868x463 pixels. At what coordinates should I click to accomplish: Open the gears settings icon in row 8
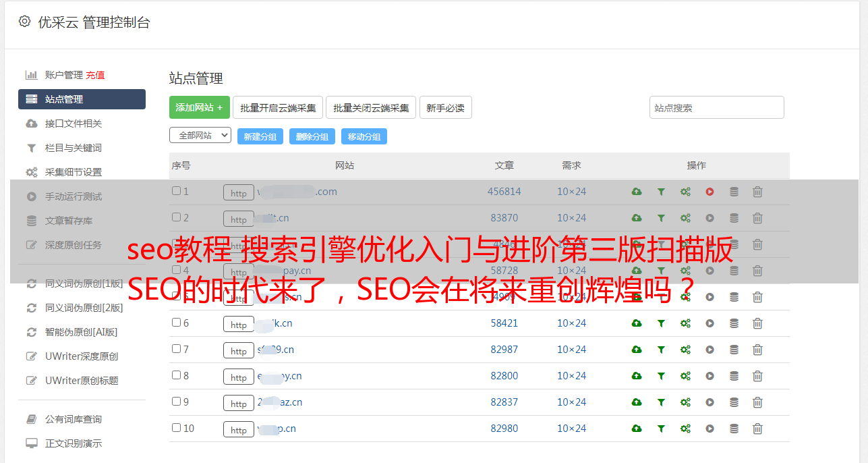(x=685, y=376)
